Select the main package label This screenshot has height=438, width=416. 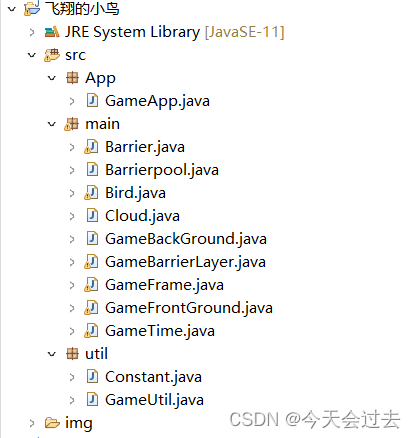102,124
